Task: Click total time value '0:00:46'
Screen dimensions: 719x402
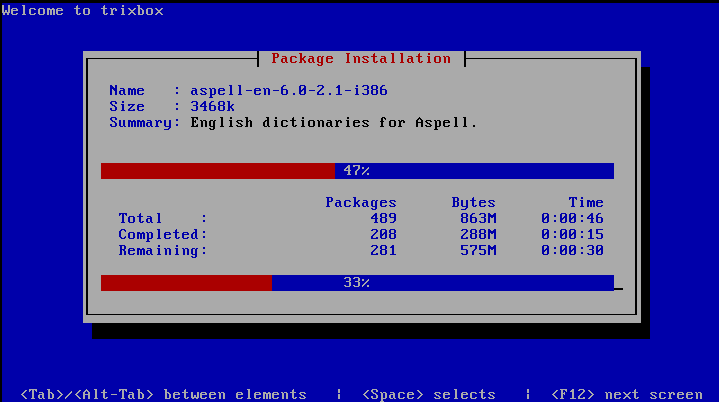Action: pos(572,218)
